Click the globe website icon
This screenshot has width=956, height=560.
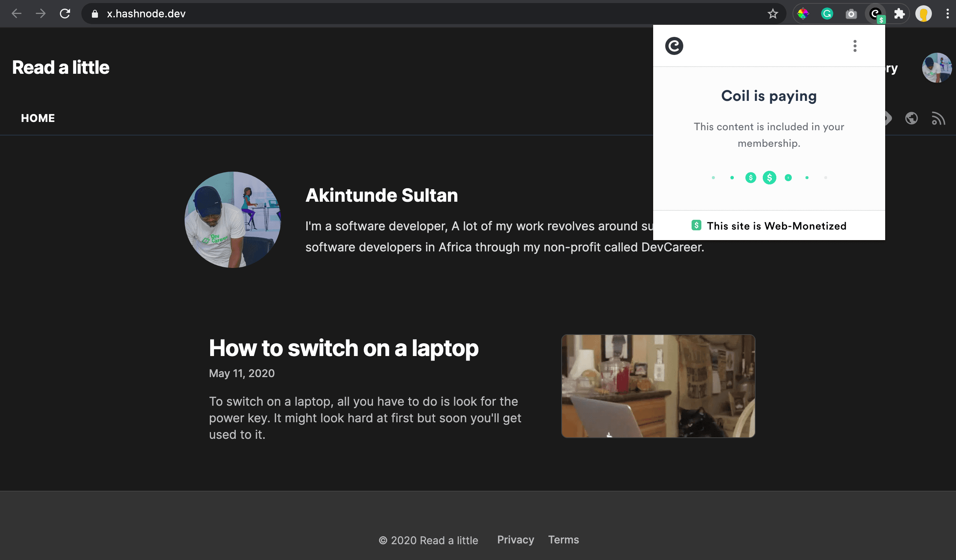point(911,118)
